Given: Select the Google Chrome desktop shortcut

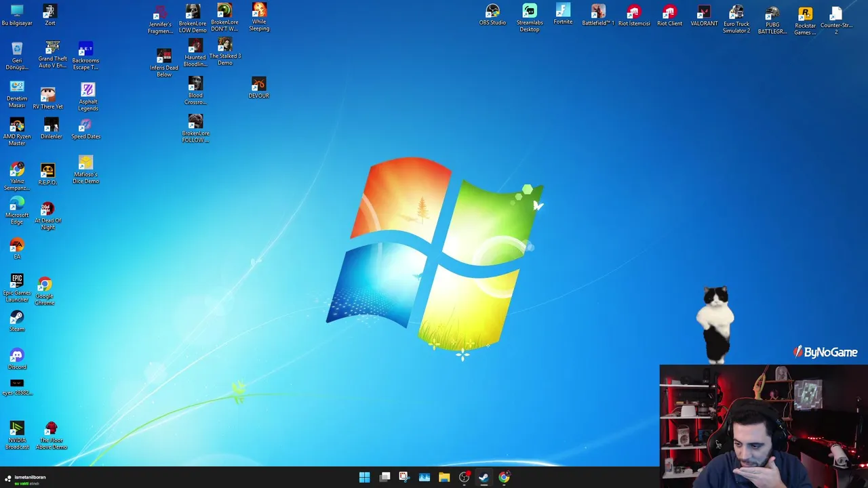Looking at the screenshot, I should coord(45,291).
